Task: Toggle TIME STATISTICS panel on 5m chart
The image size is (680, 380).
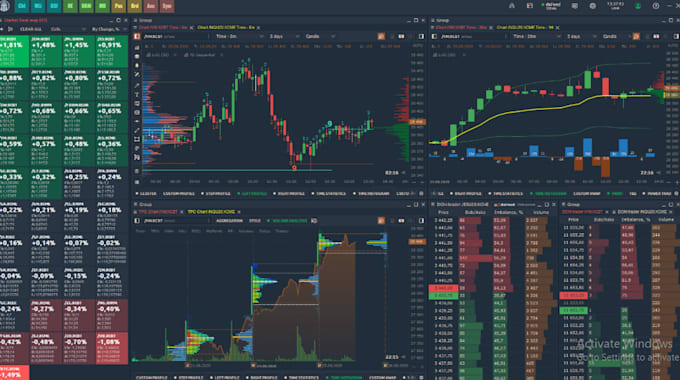Action: coord(329,193)
